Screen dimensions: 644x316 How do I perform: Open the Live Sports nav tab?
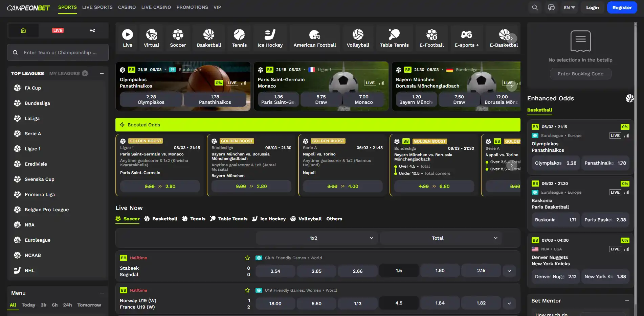pyautogui.click(x=97, y=7)
